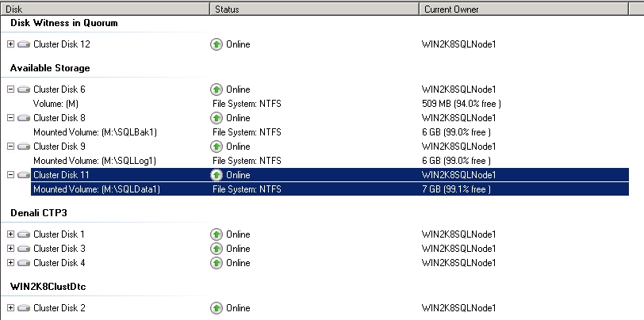Click the Cluster Disk 1 drive icon
The height and width of the screenshot is (320, 644).
click(x=24, y=234)
